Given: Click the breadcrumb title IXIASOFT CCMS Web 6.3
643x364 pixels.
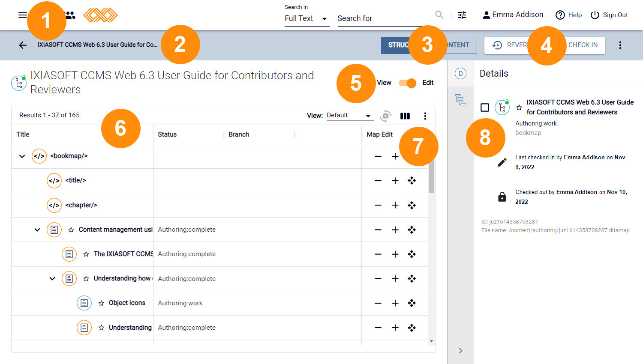Looking at the screenshot, I should tap(98, 45).
